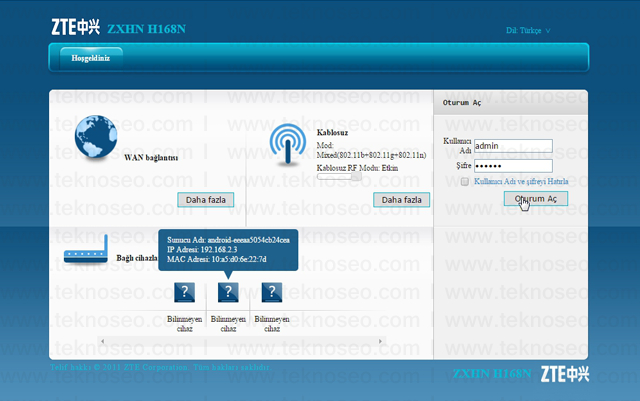The height and width of the screenshot is (401, 640).
Task: Click the connected devices router icon
Action: pos(86,249)
